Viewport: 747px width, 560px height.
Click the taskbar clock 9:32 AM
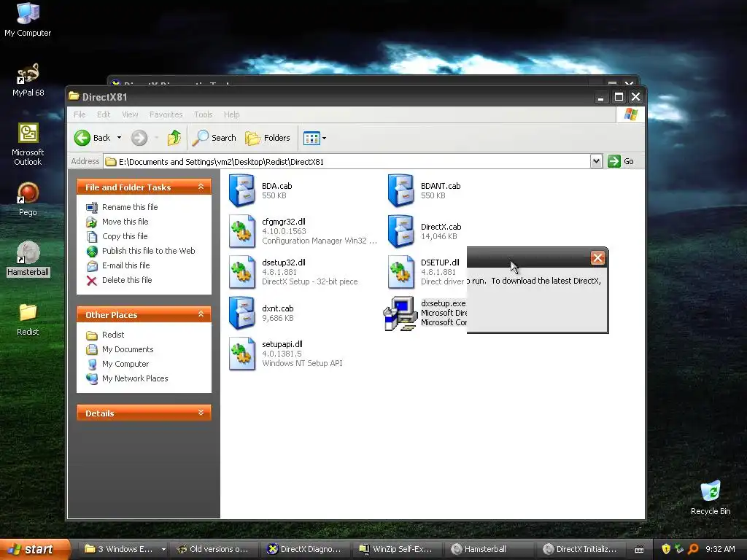pyautogui.click(x=720, y=549)
